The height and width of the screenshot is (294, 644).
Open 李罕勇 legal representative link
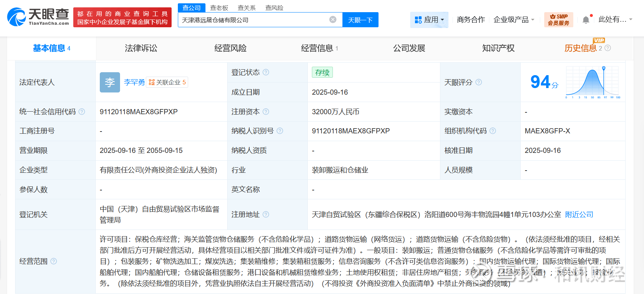pos(134,82)
